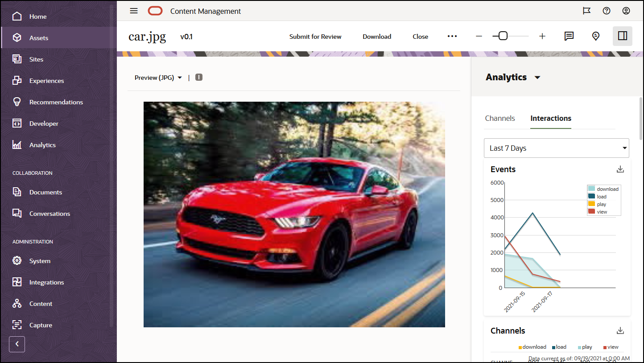Click the load legend color swatch in Events

pos(591,196)
